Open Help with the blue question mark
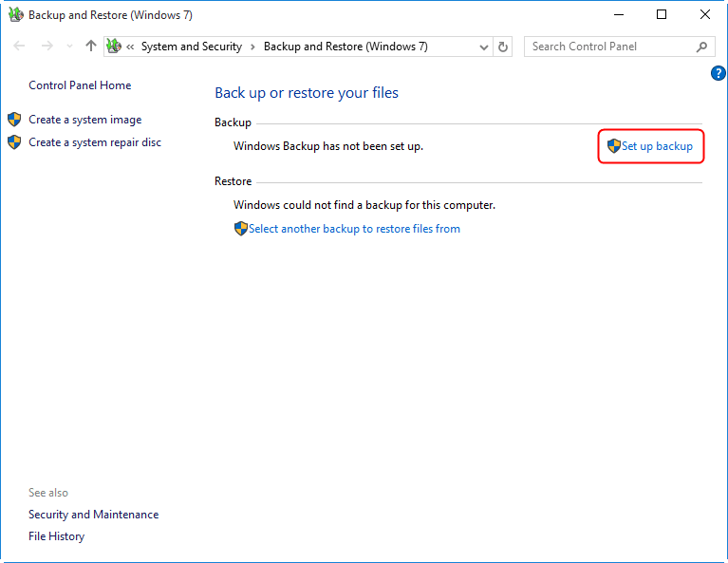The image size is (728, 563). [719, 73]
